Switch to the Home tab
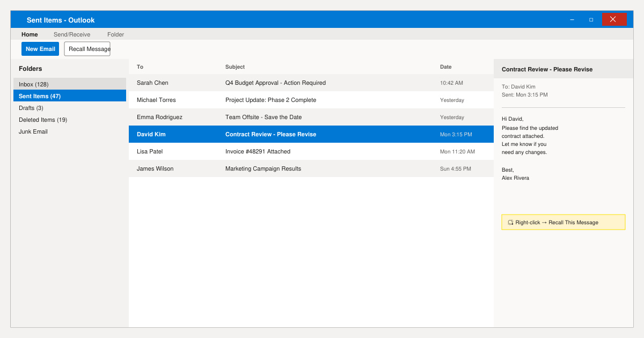 30,34
